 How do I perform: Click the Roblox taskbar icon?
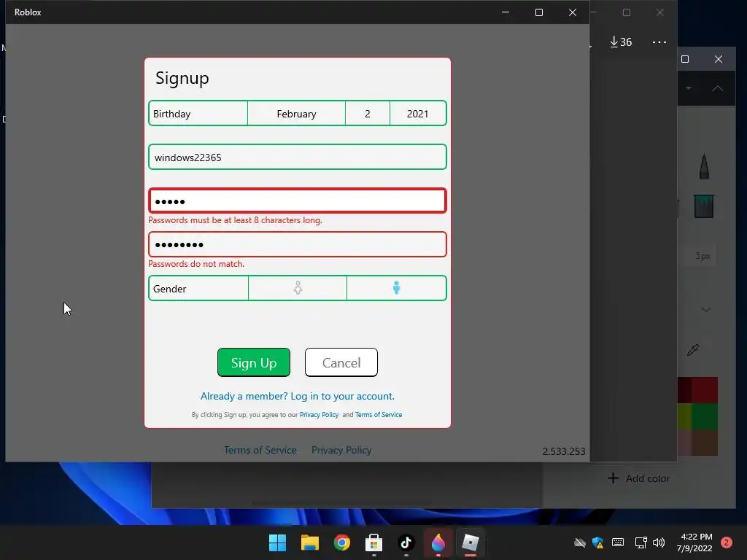[x=471, y=542]
